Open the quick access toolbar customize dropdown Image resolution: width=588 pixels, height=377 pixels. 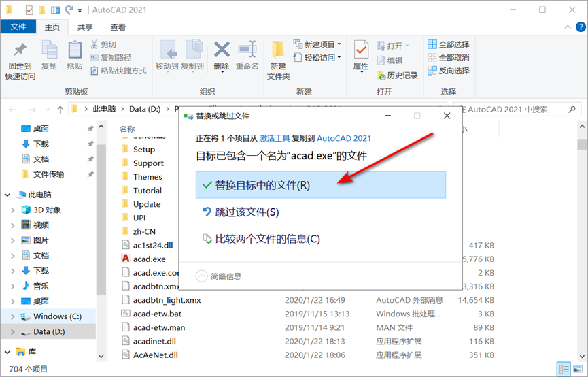point(80,10)
